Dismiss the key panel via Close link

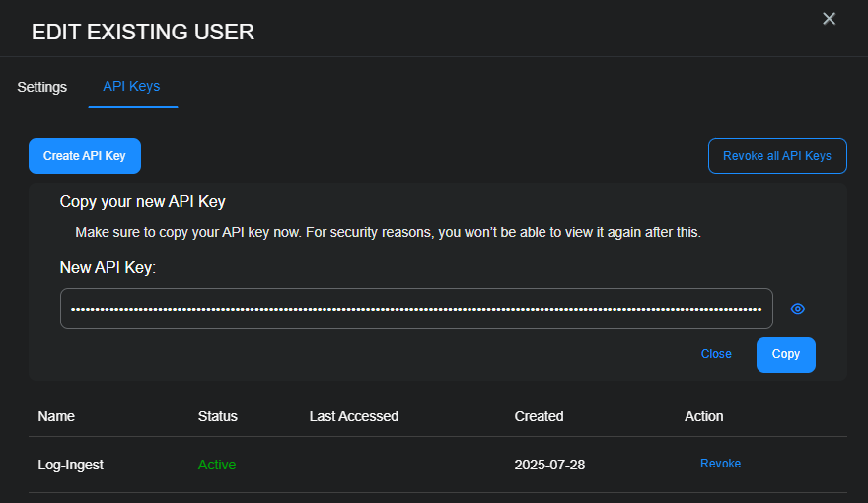tap(716, 354)
